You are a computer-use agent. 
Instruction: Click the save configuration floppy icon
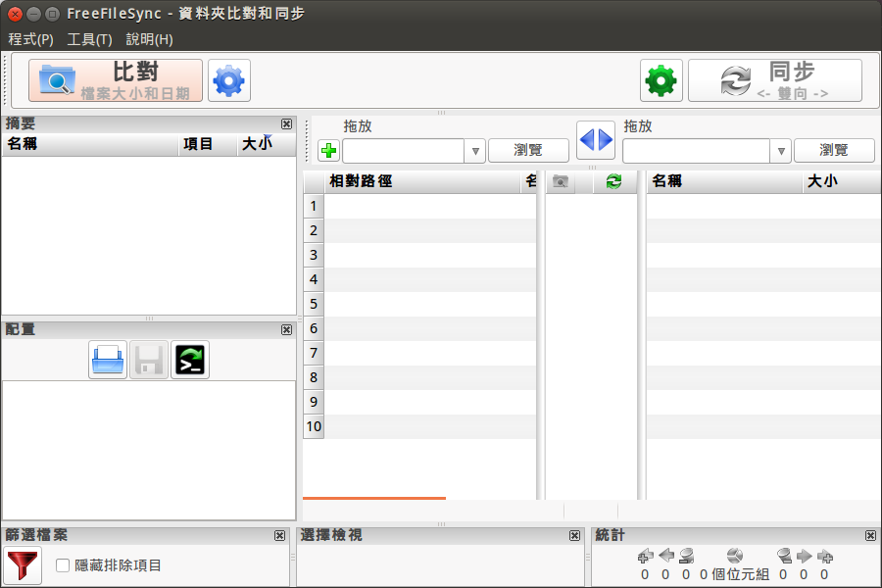click(x=149, y=360)
